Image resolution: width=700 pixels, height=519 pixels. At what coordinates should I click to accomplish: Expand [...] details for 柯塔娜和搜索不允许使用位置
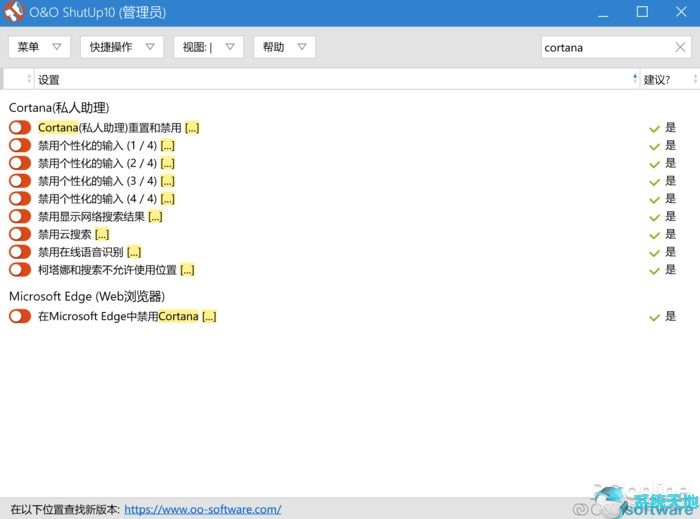(x=187, y=270)
